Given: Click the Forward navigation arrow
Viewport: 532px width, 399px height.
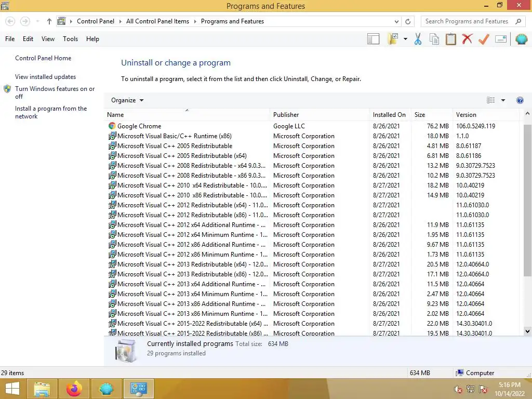Looking at the screenshot, I should [x=25, y=21].
